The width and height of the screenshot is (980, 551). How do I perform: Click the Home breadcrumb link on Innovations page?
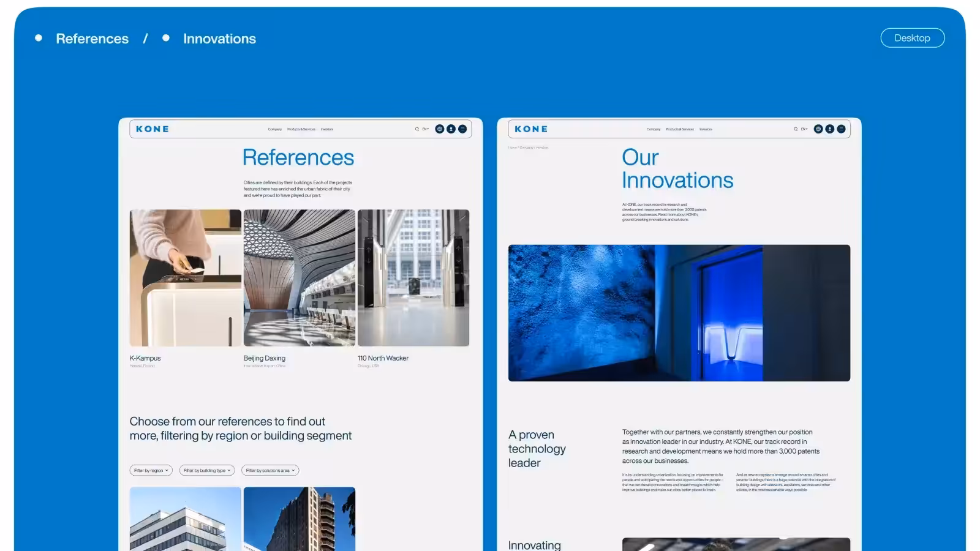tap(512, 148)
